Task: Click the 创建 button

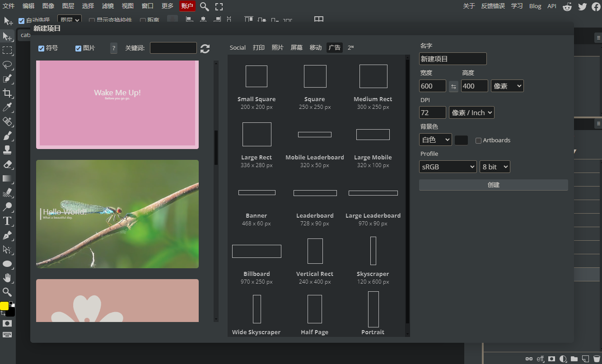Action: [x=494, y=185]
